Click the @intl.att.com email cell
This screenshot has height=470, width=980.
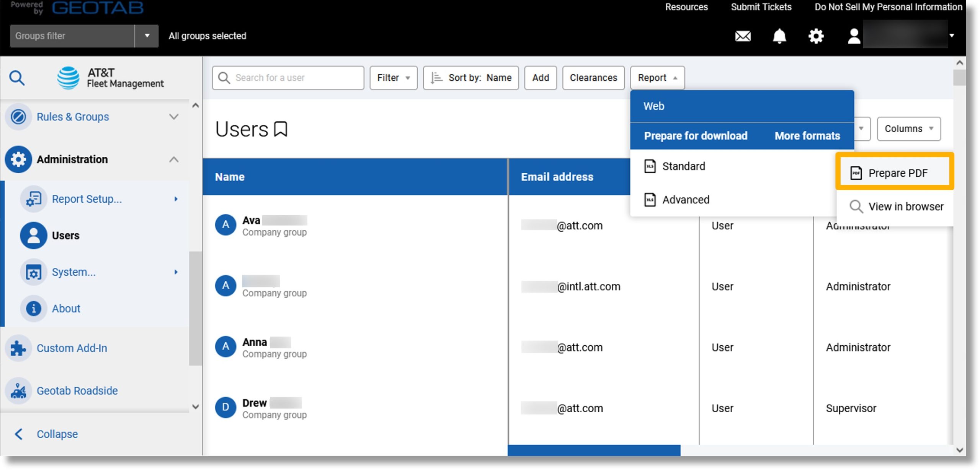[570, 286]
